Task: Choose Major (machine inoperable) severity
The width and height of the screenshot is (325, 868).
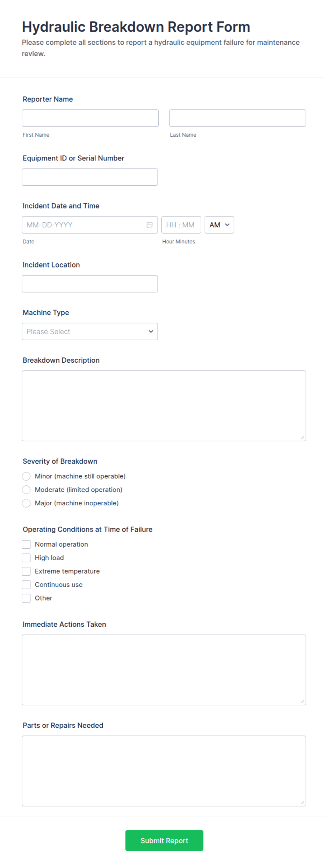Action: [x=26, y=503]
